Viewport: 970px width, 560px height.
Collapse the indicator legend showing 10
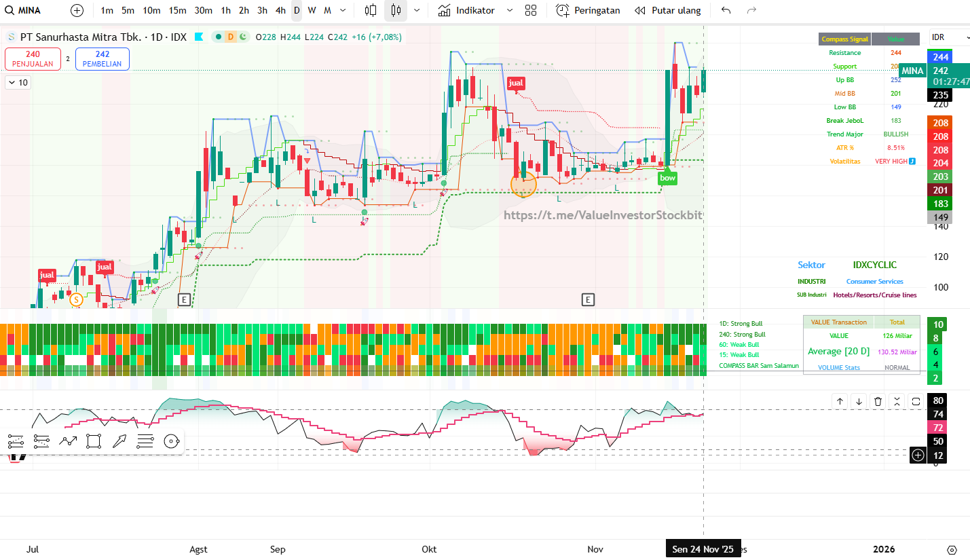pos(18,83)
